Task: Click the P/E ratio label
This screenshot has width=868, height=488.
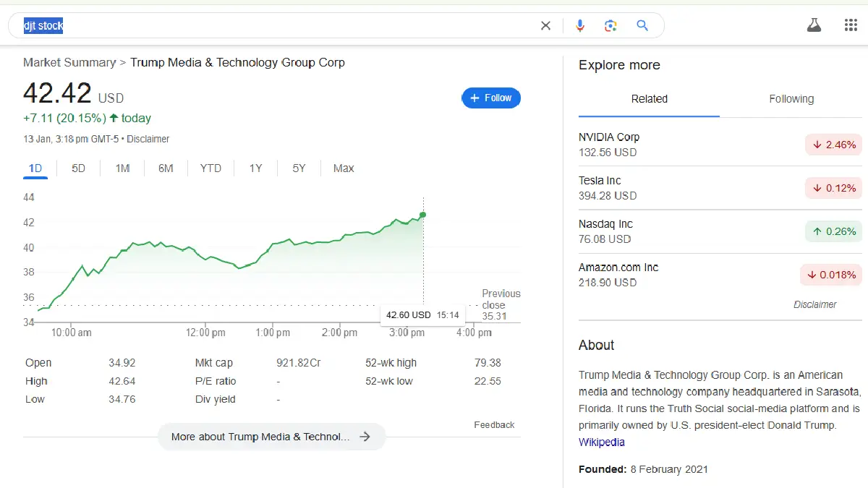Action: pos(216,381)
